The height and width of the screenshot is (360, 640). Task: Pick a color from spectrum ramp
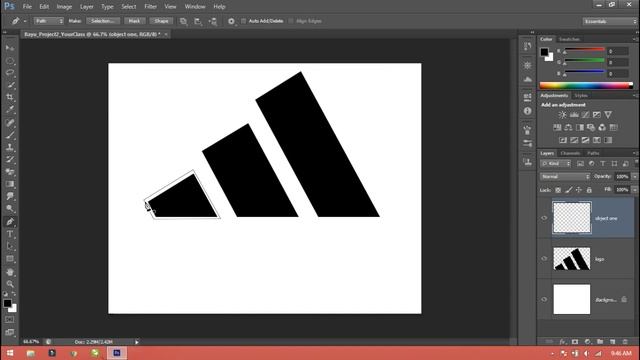[586, 85]
